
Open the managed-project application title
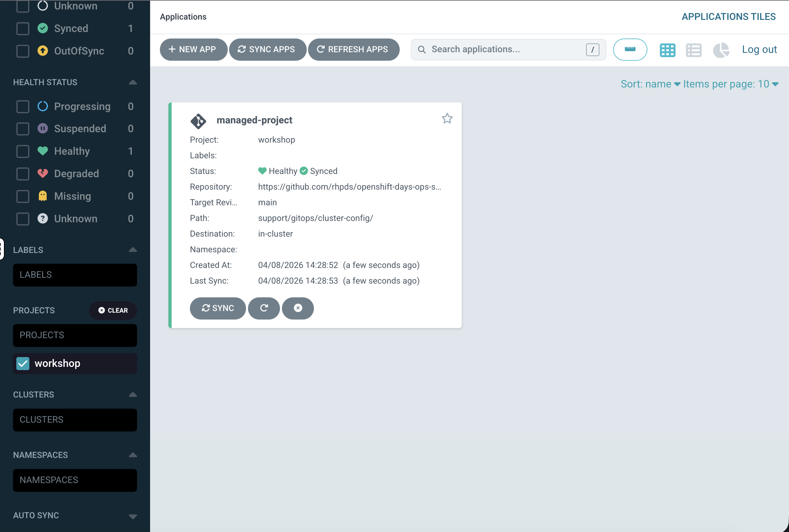coord(255,120)
